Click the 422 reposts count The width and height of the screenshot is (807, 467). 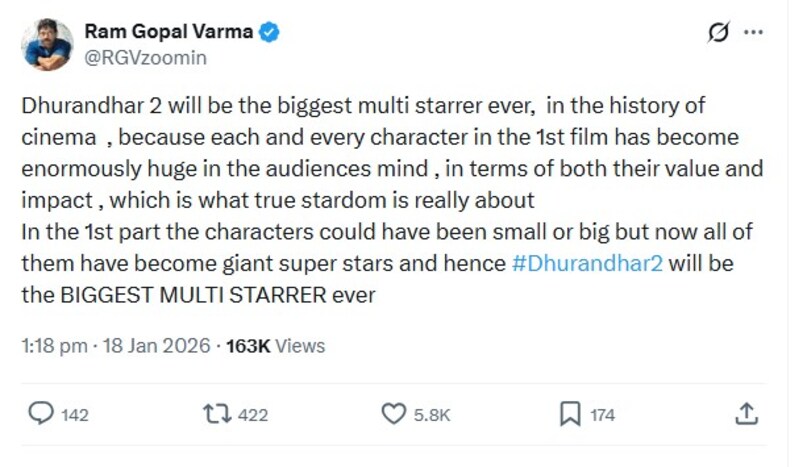point(252,415)
